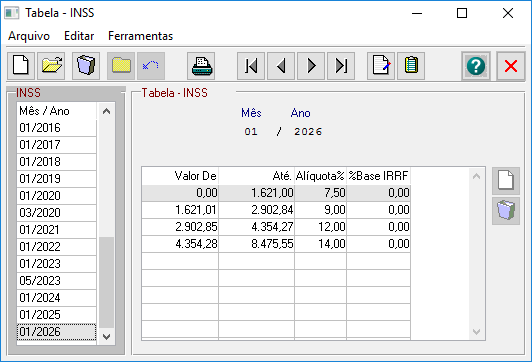Click the red X exit toolbar button
Image resolution: width=532 pixels, height=362 pixels.
pos(511,66)
